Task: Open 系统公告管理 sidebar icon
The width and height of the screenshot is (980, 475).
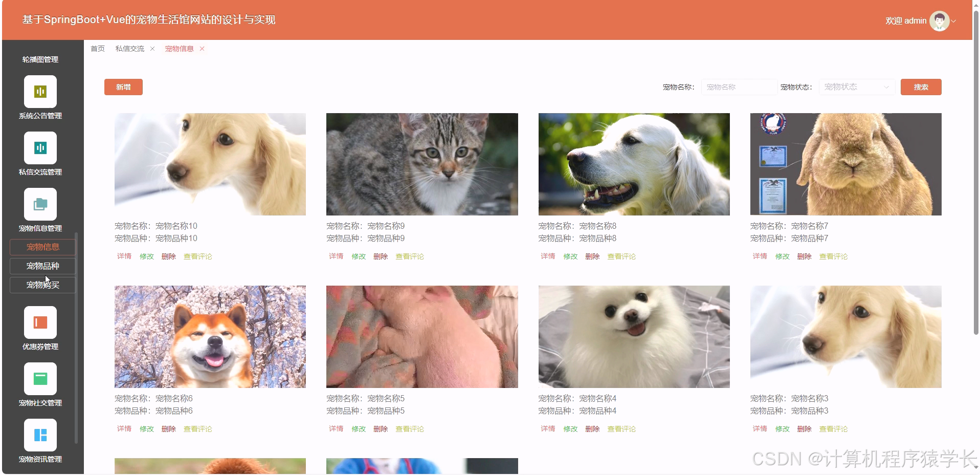Action: pyautogui.click(x=40, y=92)
